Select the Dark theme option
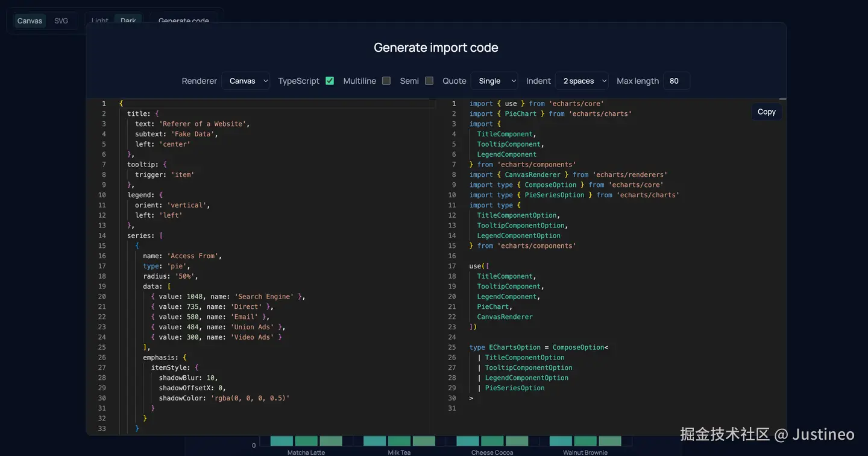The width and height of the screenshot is (868, 456). (128, 20)
